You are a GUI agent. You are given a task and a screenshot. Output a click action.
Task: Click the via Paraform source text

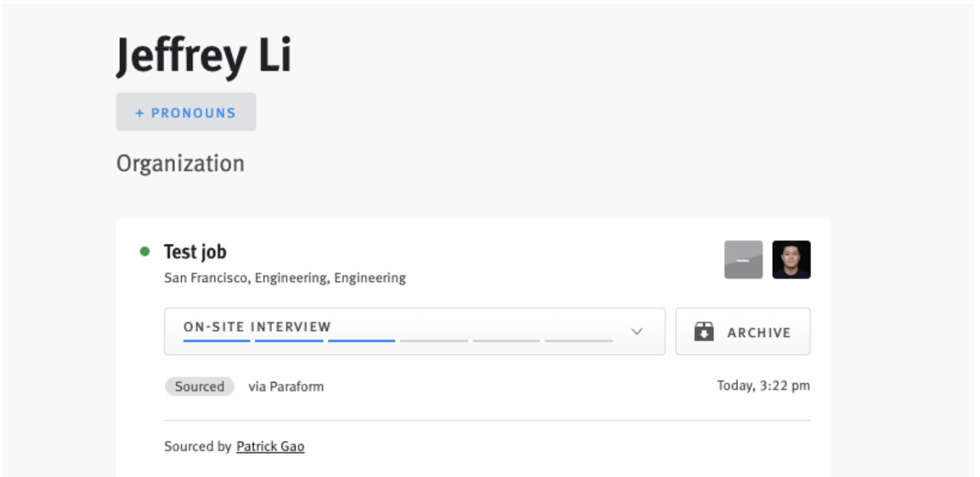coord(287,386)
